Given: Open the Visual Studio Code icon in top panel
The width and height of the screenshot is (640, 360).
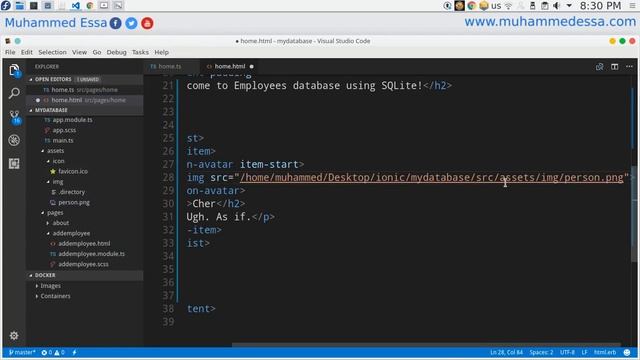Looking at the screenshot, I should (x=76, y=5).
